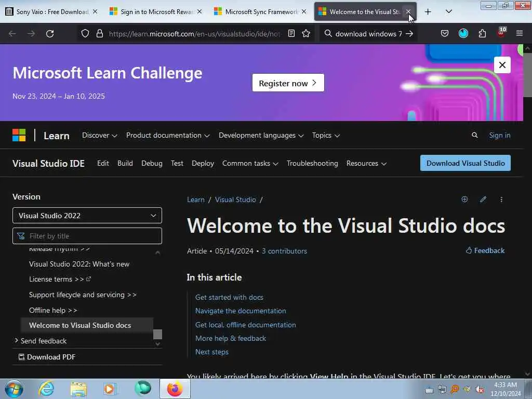Viewport: 532px width, 399px height.
Task: Open the Learn site search magnifier
Action: tap(475, 135)
